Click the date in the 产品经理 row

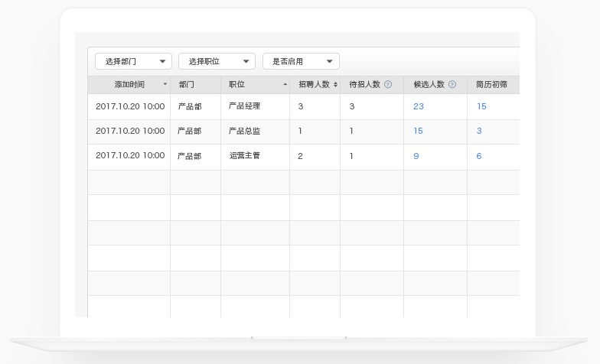point(130,106)
